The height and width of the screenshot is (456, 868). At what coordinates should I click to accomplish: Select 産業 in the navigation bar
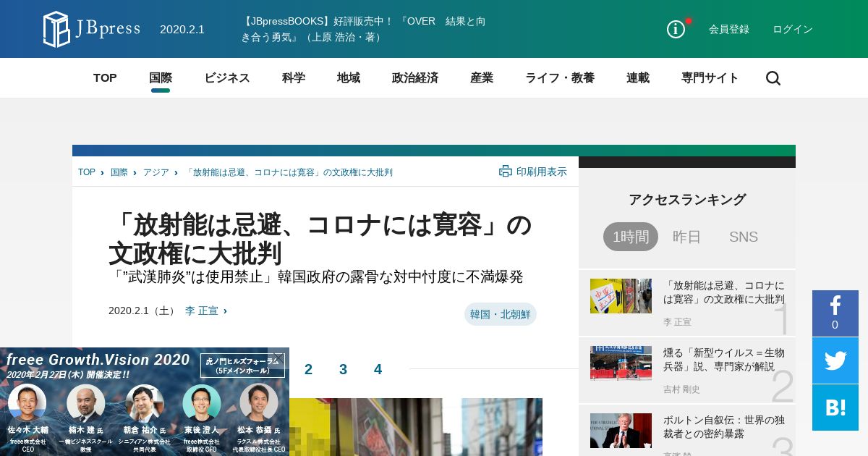tap(482, 78)
